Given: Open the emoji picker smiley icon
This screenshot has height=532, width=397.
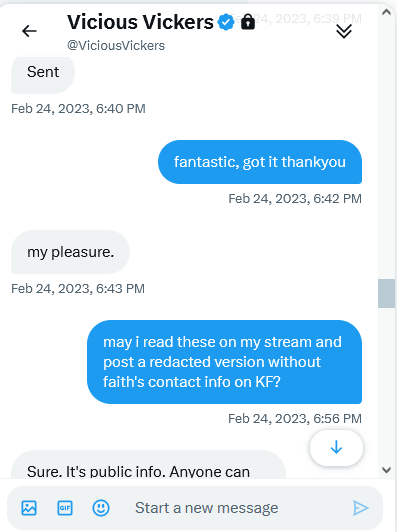Looking at the screenshot, I should point(101,508).
